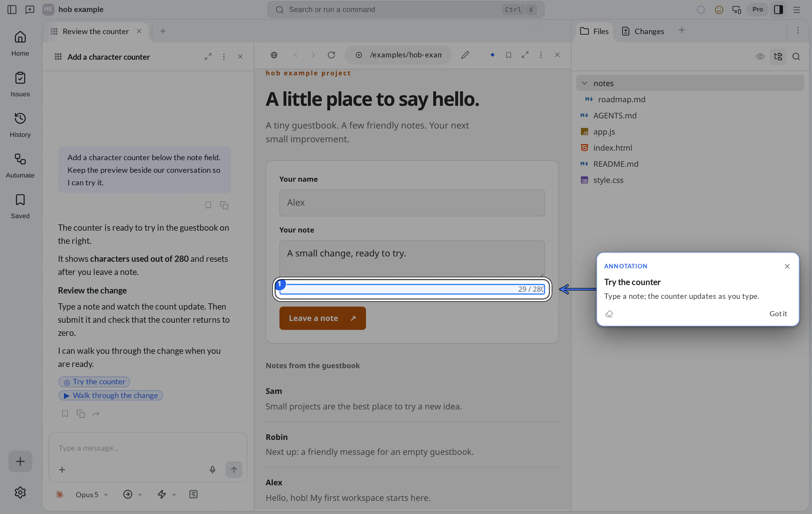This screenshot has width=812, height=514.
Task: Toggle the left sidebar panel icon
Action: click(x=12, y=10)
